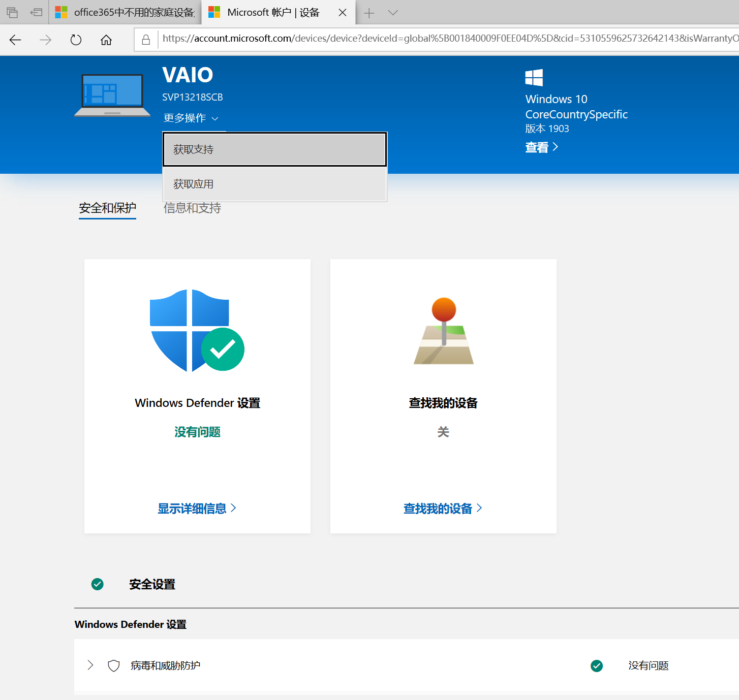This screenshot has height=700, width=739.
Task: Click the 版本 1903 version text
Action: pos(547,129)
